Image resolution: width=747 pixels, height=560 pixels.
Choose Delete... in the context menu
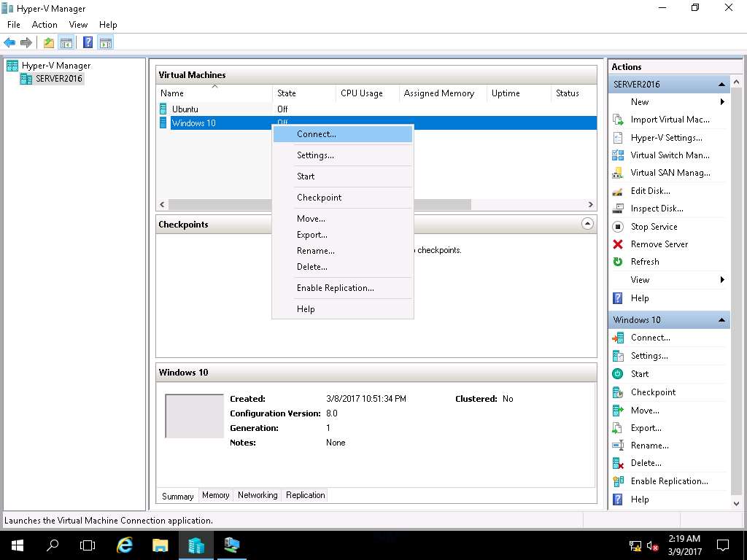pyautogui.click(x=343, y=267)
